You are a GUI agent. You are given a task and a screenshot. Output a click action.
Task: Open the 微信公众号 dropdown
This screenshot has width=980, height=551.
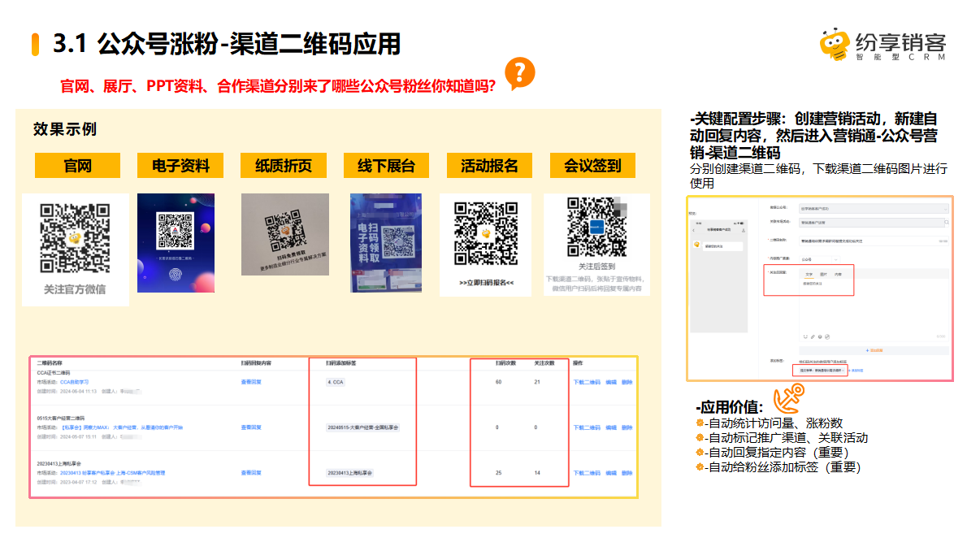pyautogui.click(x=874, y=209)
